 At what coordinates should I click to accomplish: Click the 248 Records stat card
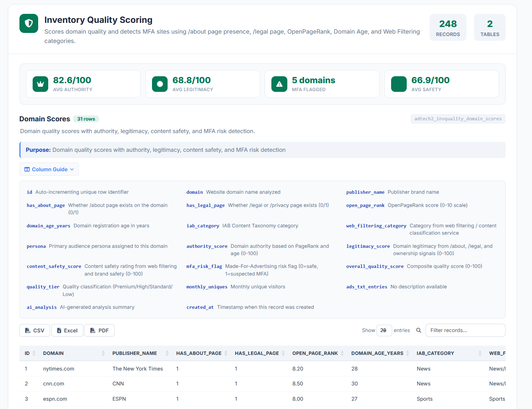[x=448, y=27]
